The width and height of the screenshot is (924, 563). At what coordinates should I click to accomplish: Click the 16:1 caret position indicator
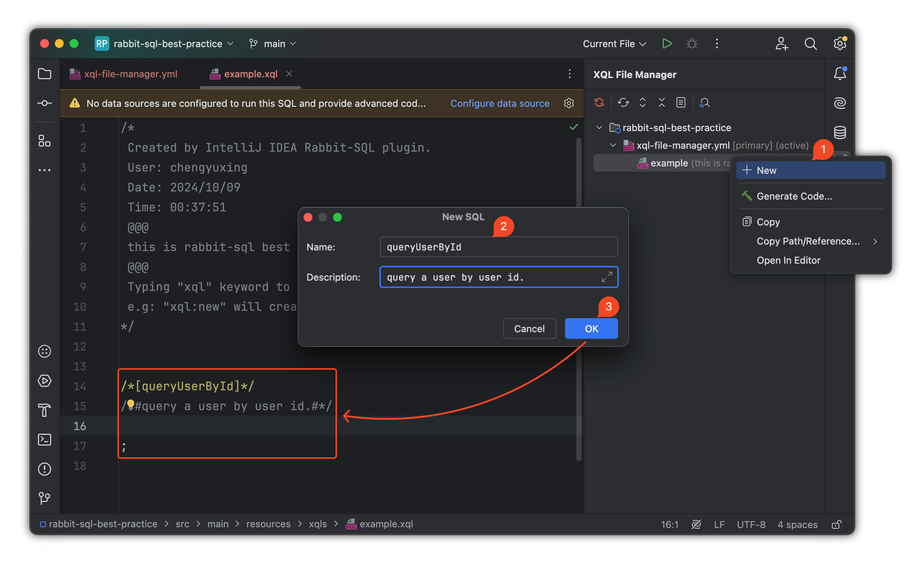click(670, 524)
